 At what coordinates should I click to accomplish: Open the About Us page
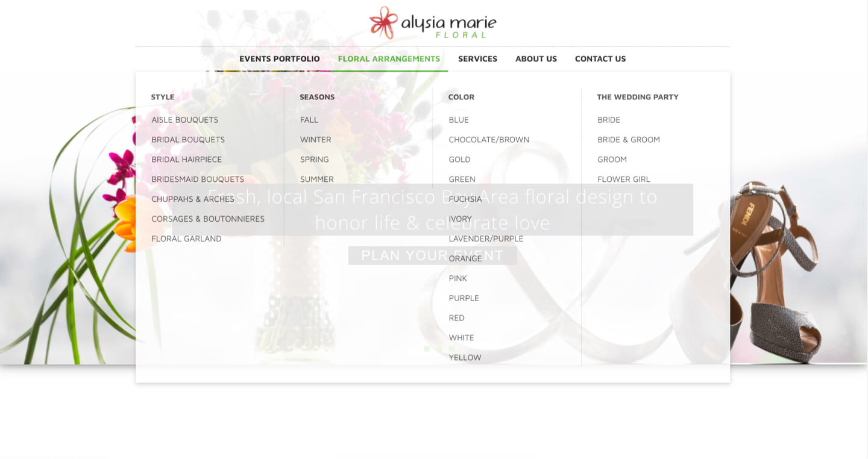click(536, 59)
